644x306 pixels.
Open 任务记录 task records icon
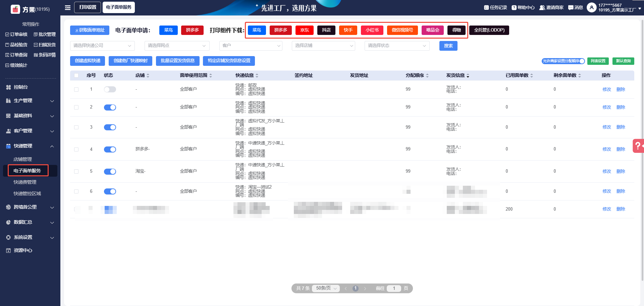tap(486, 7)
